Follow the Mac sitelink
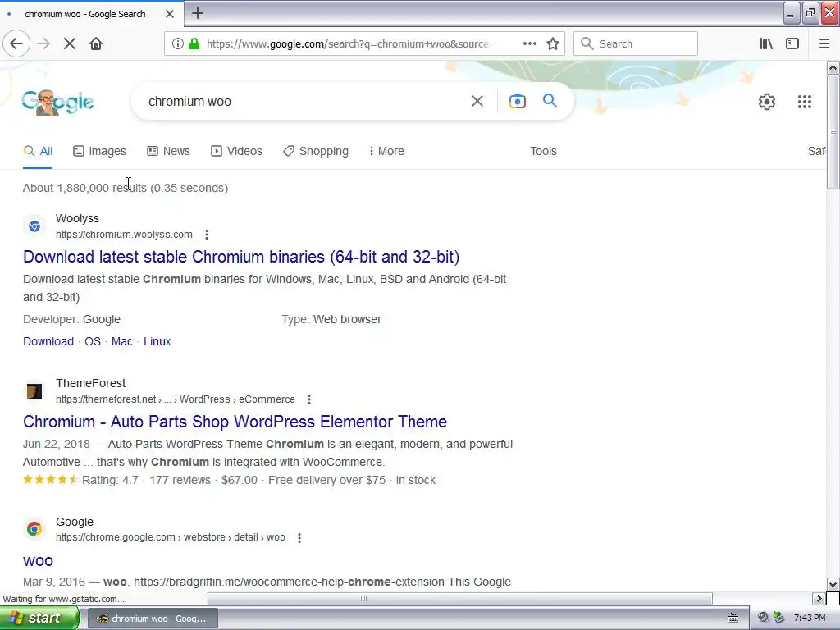840x630 pixels. click(121, 341)
